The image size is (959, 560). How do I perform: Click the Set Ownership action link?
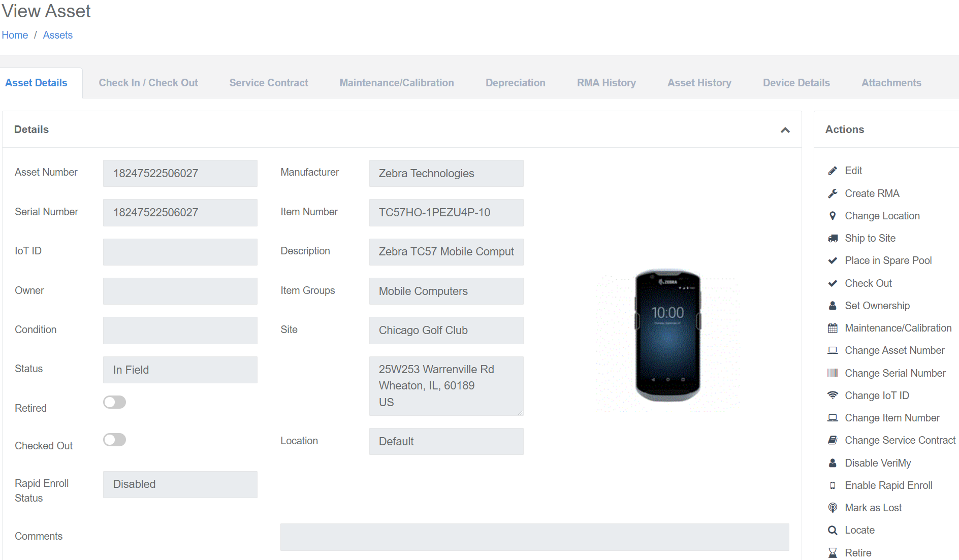tap(877, 306)
